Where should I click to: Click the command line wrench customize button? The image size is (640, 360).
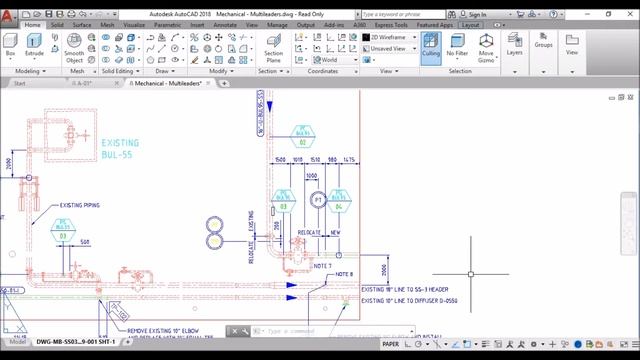coord(244,331)
